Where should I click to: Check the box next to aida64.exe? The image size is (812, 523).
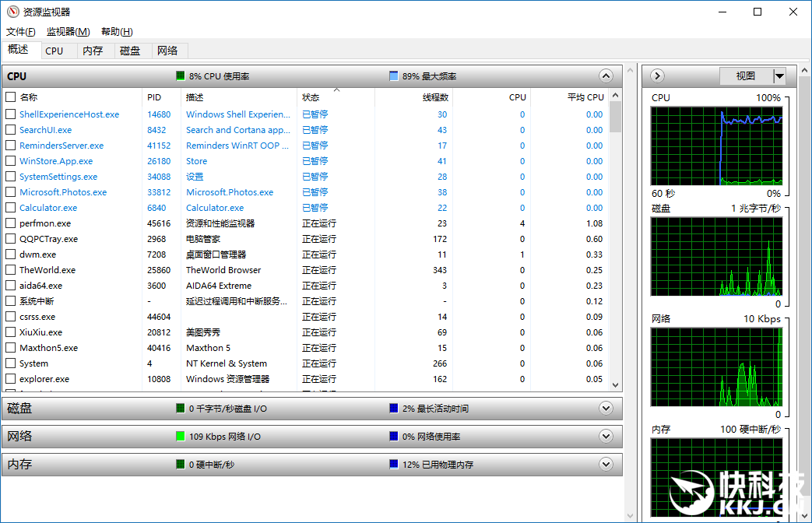coord(11,286)
